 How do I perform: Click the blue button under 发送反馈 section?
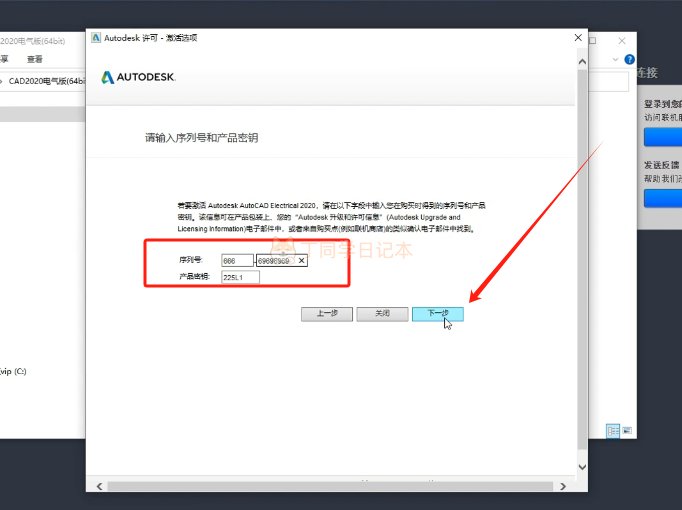663,198
